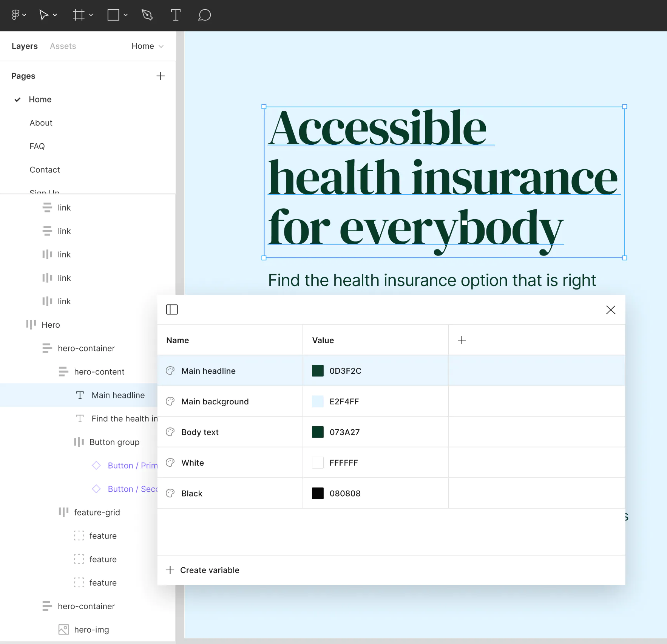Select the Frame tool
667x644 pixels.
(79, 15)
